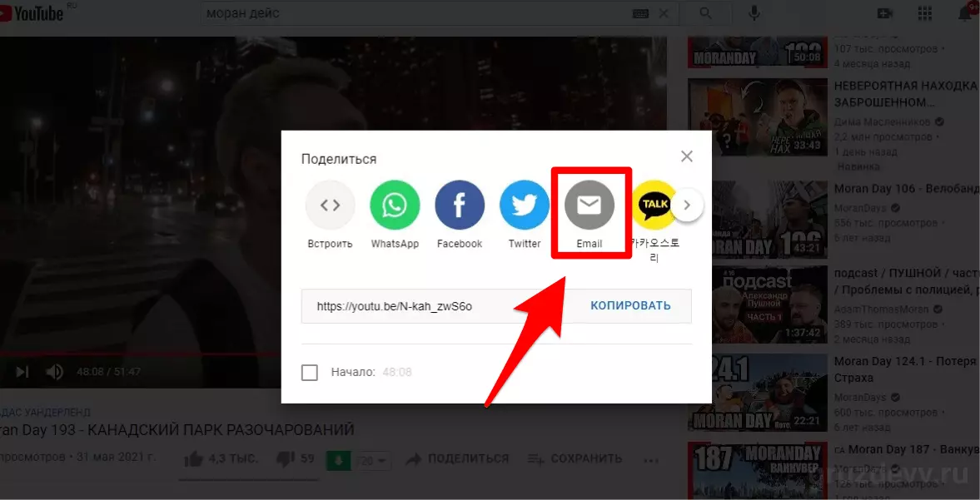Show more sharing options with right arrow
Screen dimensions: 980x500
pyautogui.click(x=687, y=205)
